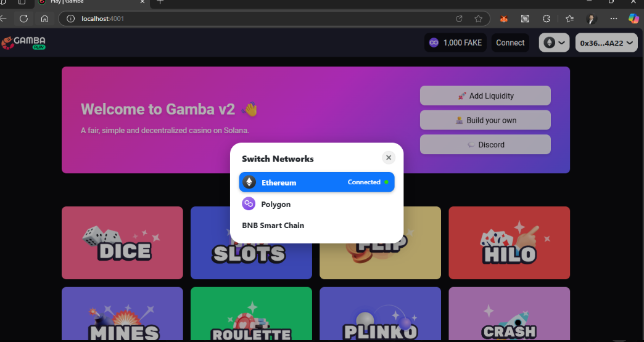Select Ethereum network in dialog
644x342 pixels.
click(x=316, y=182)
